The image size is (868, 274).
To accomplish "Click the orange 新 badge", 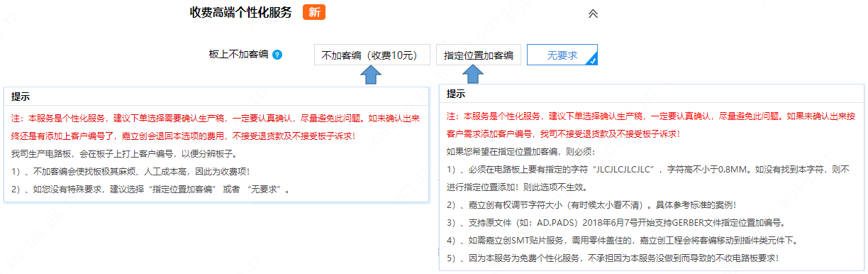I will point(313,12).
